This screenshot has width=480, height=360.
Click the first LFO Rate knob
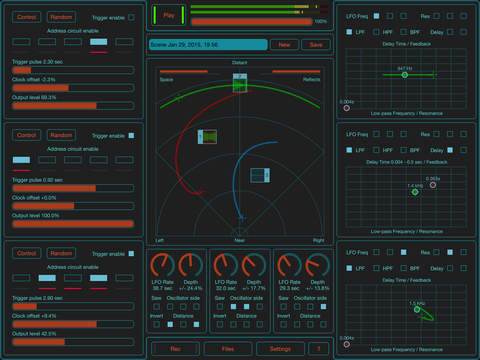162,265
